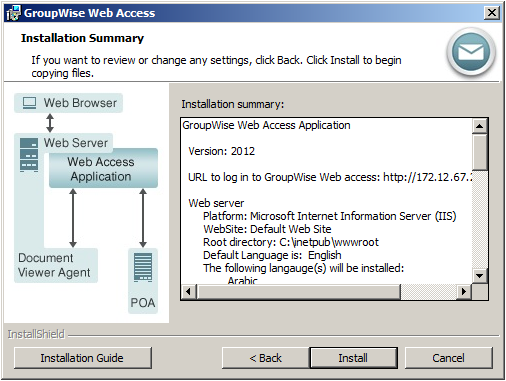Cancel the GroupWise installation
This screenshot has width=506, height=381.
pyautogui.click(x=448, y=358)
